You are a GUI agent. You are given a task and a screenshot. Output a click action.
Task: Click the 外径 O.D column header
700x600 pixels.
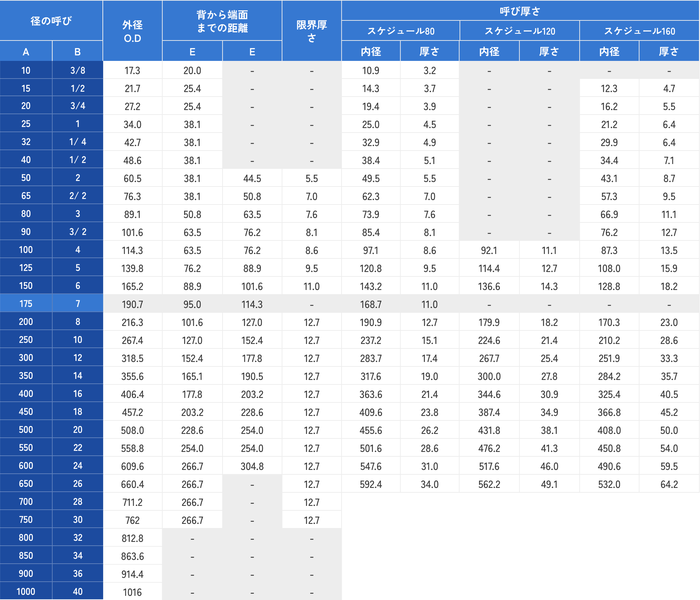point(132,31)
